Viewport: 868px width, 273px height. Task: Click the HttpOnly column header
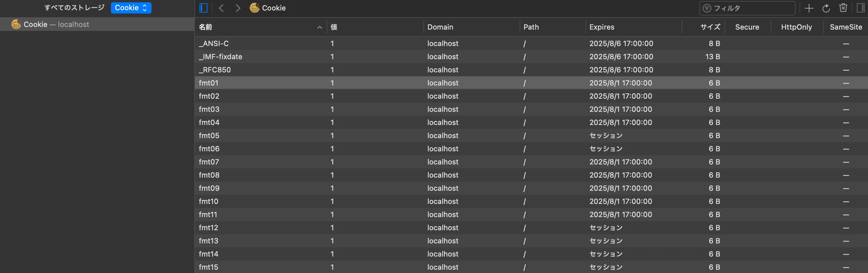point(796,27)
